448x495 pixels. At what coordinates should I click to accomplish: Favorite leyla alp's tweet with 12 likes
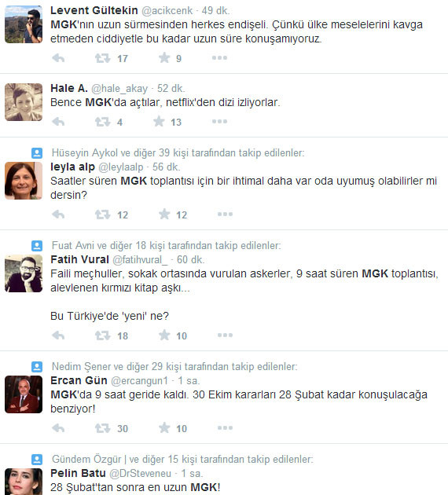pos(164,214)
